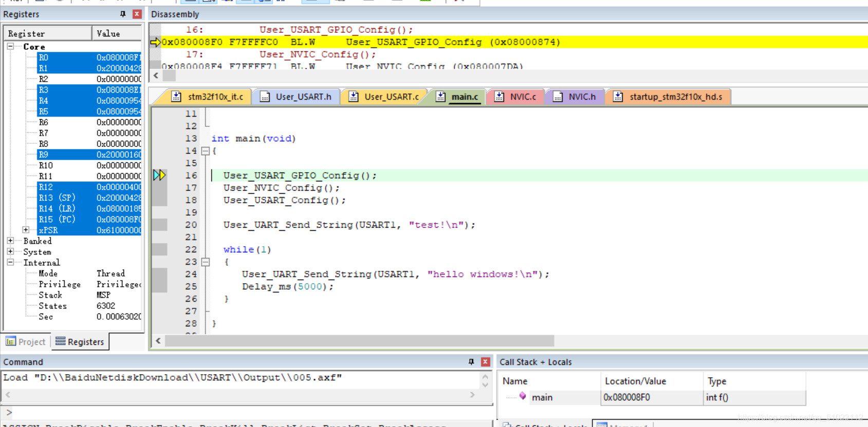Click breakpoint gutter at line 20
Viewport: 868px width, 427px height.
pyautogui.click(x=159, y=225)
